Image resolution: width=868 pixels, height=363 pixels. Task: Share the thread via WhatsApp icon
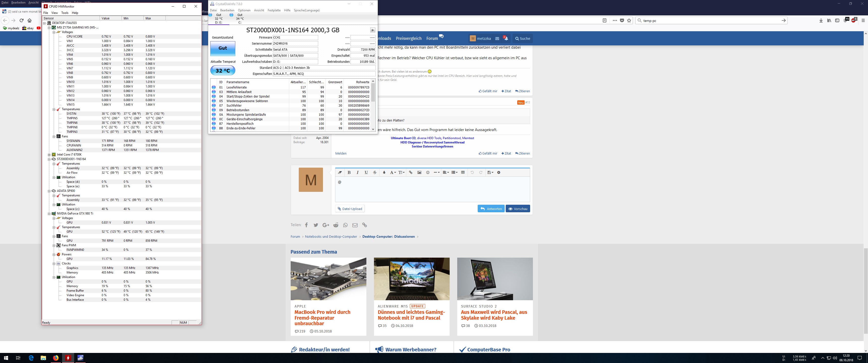[345, 225]
